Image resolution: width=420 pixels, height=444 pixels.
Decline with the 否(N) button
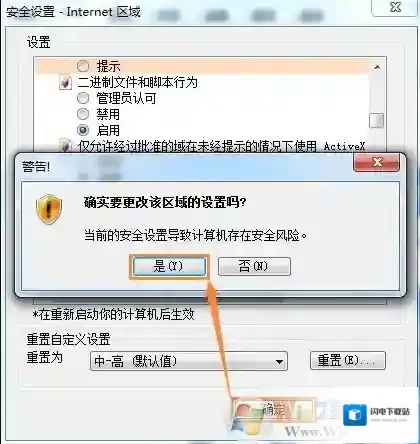coord(254,266)
